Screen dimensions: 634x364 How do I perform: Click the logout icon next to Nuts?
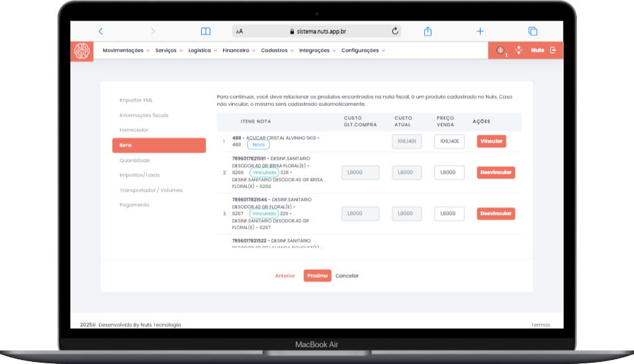[553, 50]
